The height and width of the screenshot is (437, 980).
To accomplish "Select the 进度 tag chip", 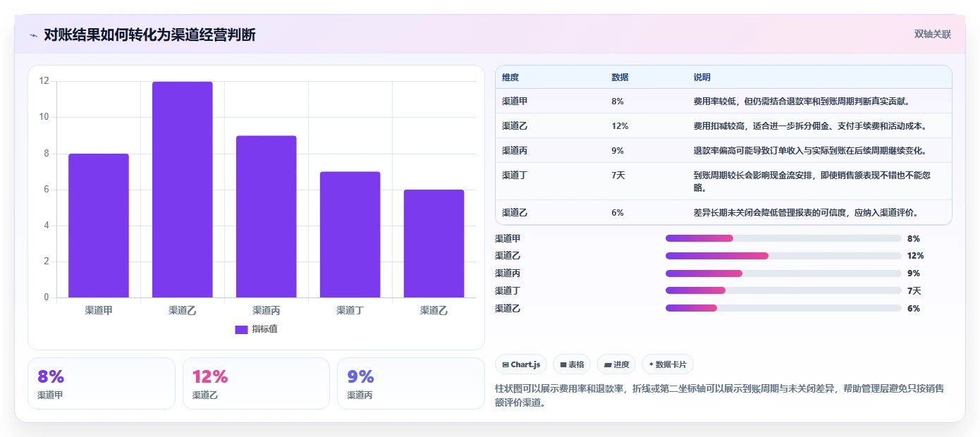I will (x=616, y=364).
